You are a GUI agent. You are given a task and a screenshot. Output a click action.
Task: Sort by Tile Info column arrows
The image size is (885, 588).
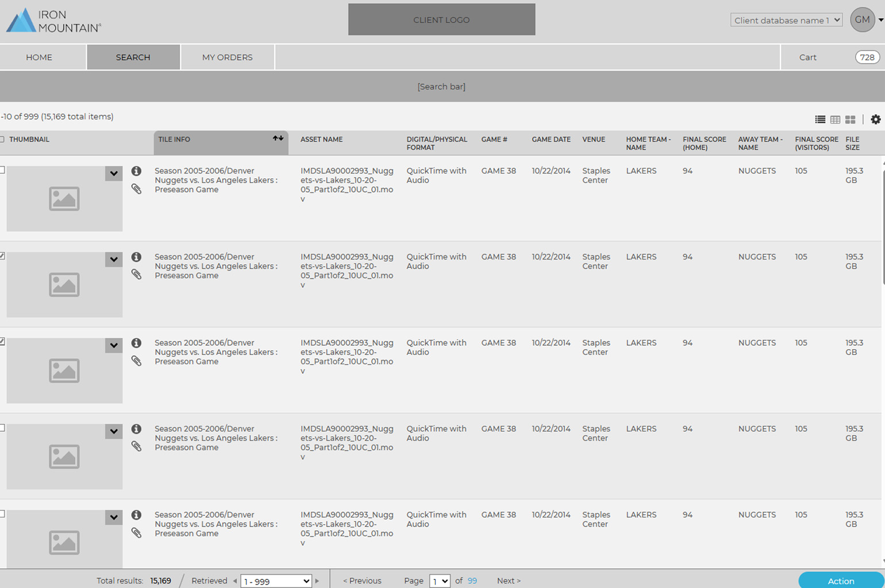(x=278, y=138)
